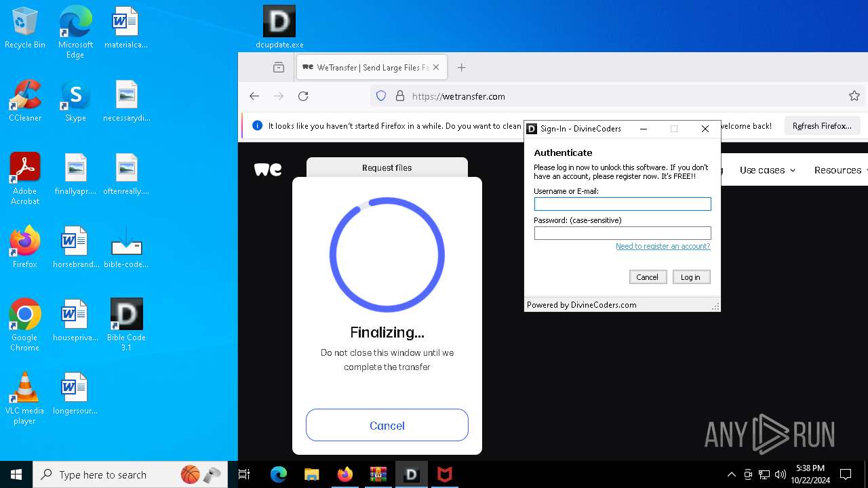Open a new Firefox tab
The width and height of the screenshot is (868, 488).
point(462,67)
